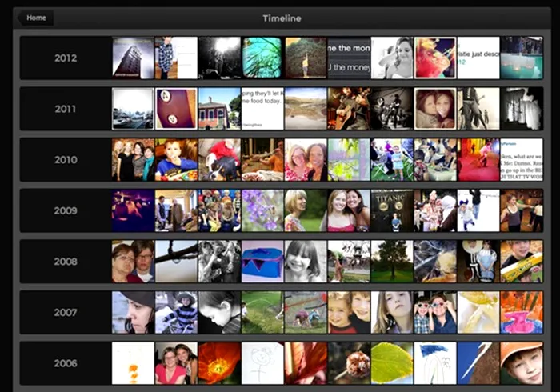Viewport: 560px width, 392px height.
Task: View 2011 maroon door photo
Action: pos(176,109)
